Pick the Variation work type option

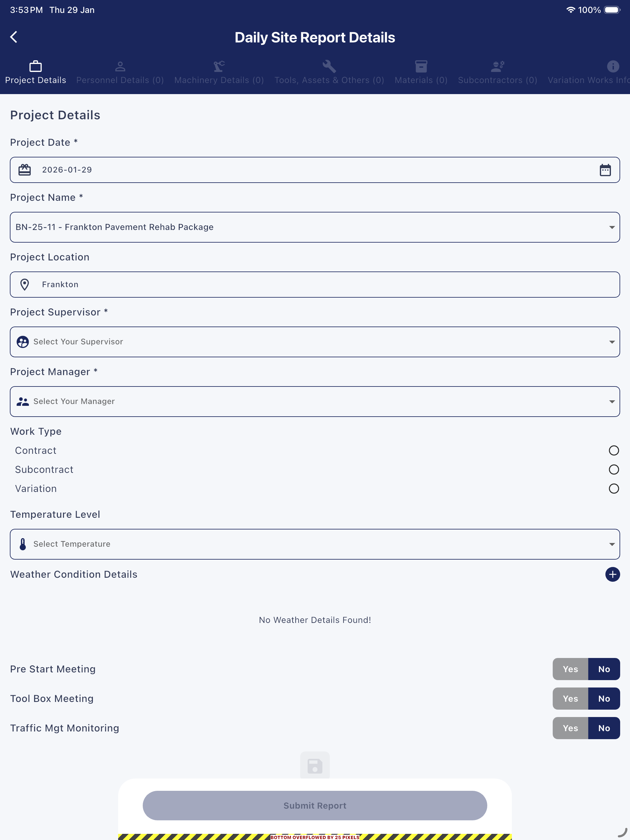[x=613, y=488]
